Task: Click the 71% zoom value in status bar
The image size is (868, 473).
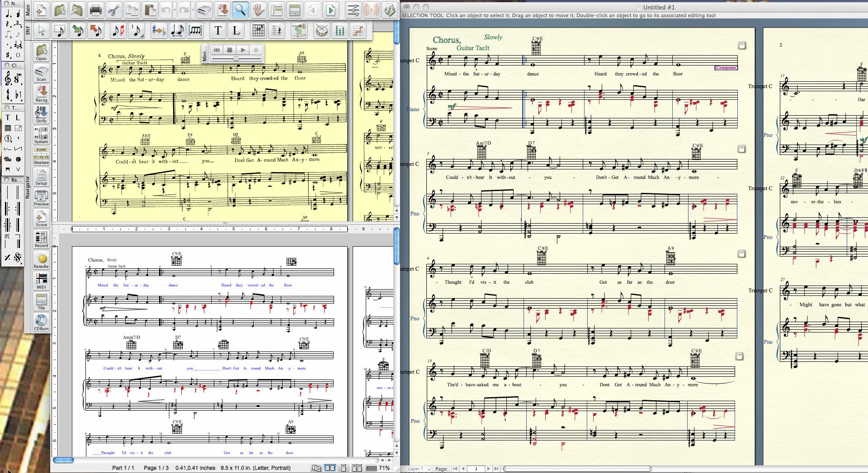Action: 384,468
